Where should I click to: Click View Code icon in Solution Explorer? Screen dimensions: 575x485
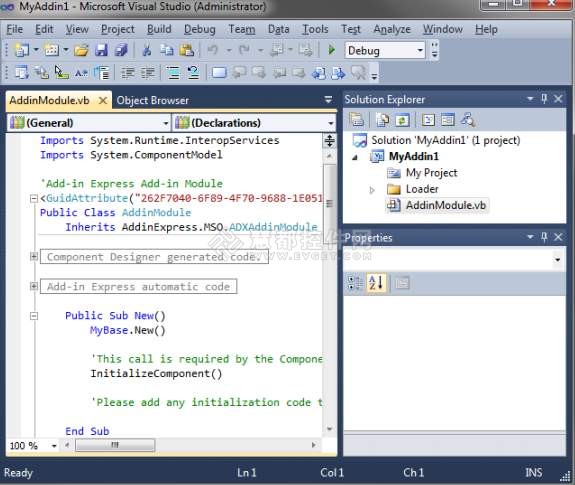(428, 120)
